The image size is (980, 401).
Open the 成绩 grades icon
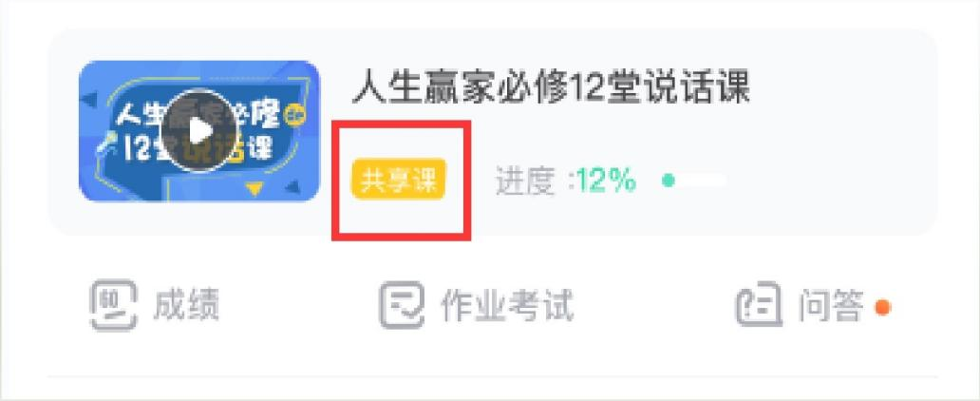[x=113, y=305]
